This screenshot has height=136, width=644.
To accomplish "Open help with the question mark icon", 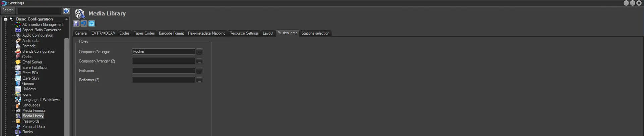I will 66,11.
